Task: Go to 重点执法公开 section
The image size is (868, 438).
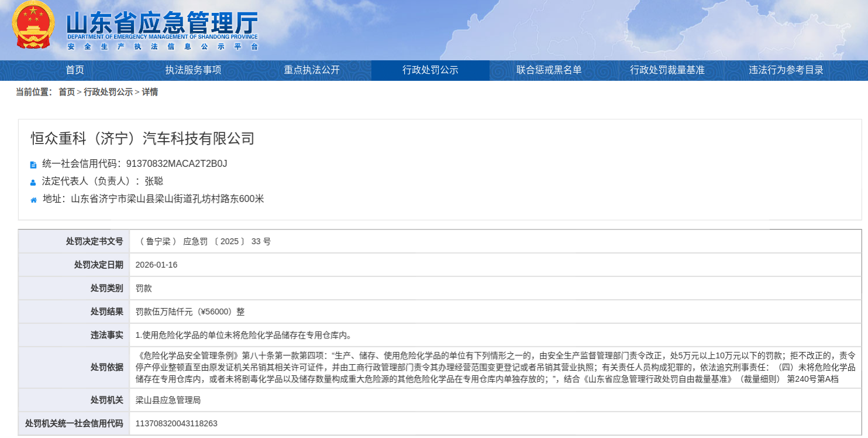Action: tap(312, 70)
